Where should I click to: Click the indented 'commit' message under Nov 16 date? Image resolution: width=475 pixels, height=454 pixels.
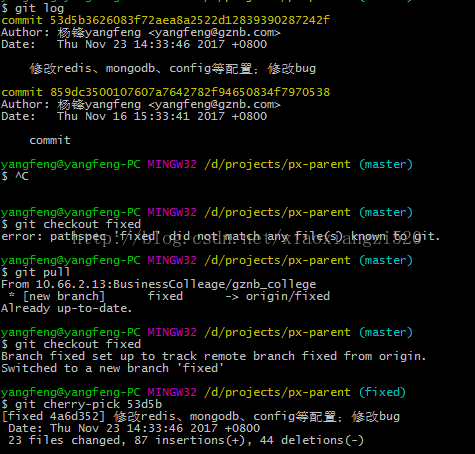coord(50,140)
